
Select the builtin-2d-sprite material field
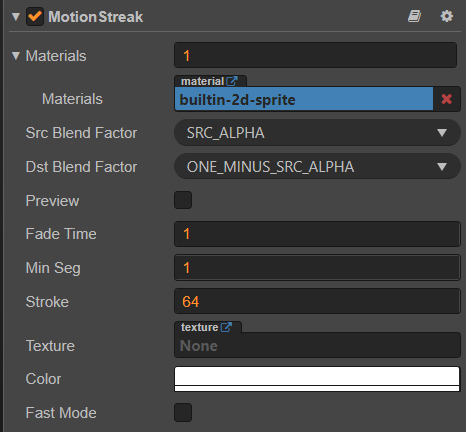coord(304,99)
